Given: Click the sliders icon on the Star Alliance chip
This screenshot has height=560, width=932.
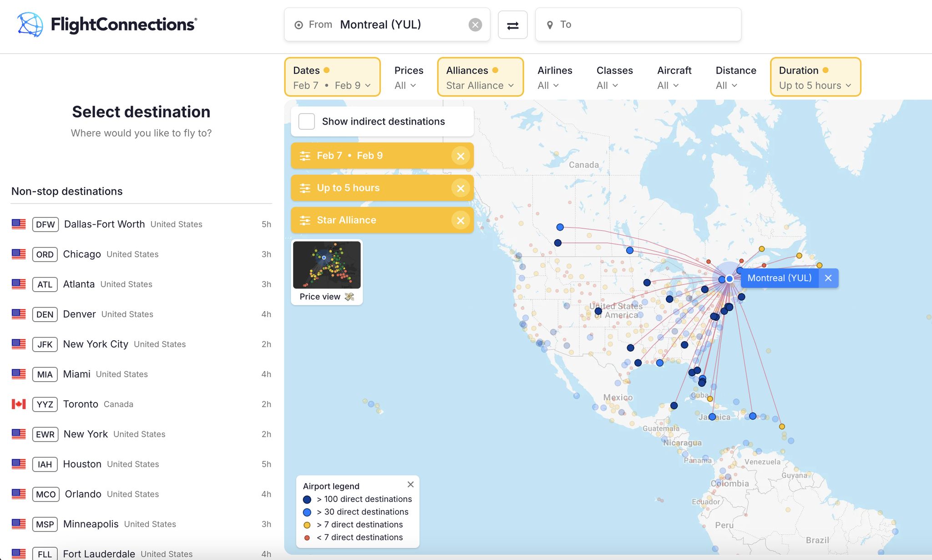Looking at the screenshot, I should [305, 220].
